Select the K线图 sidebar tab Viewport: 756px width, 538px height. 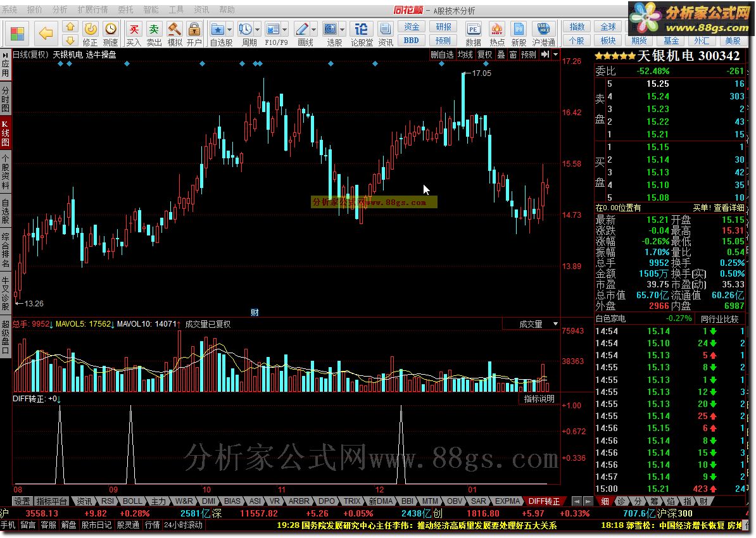point(5,133)
